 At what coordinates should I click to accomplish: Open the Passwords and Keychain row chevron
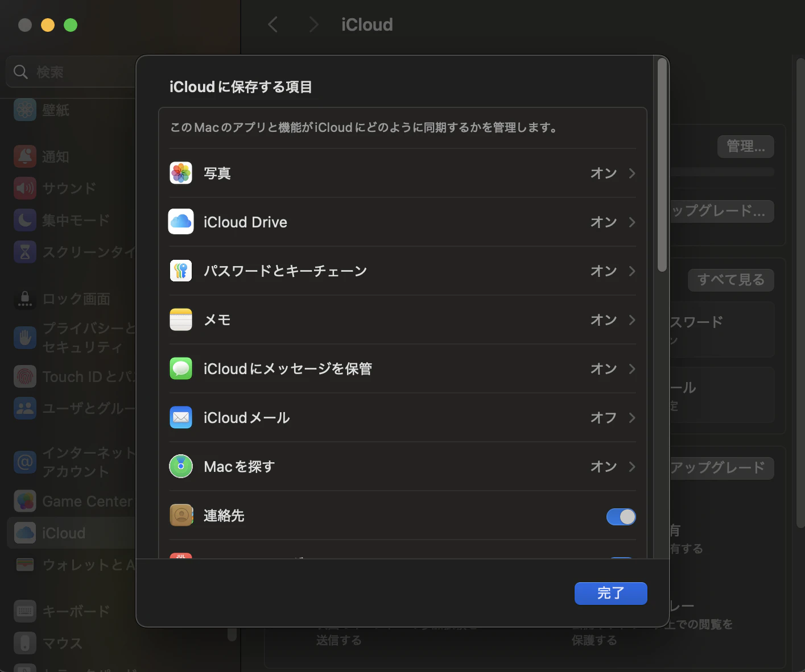(x=631, y=271)
